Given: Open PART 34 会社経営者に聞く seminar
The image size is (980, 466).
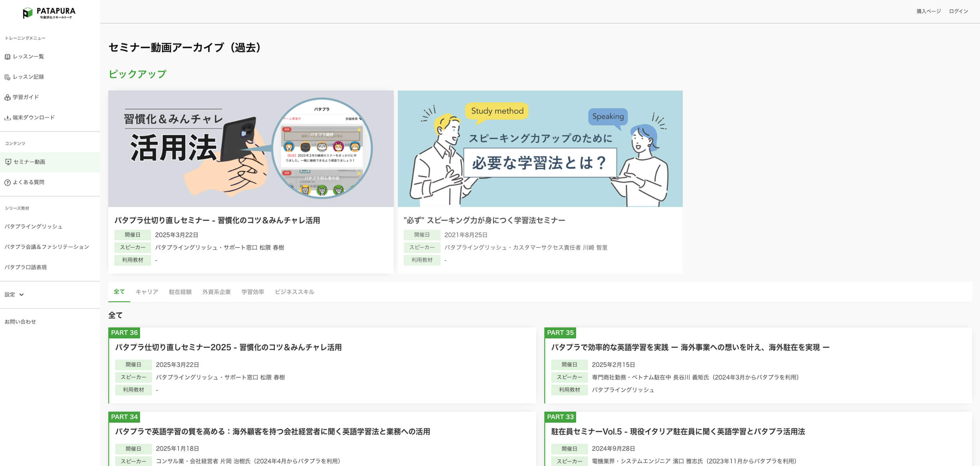Looking at the screenshot, I should tap(272, 432).
